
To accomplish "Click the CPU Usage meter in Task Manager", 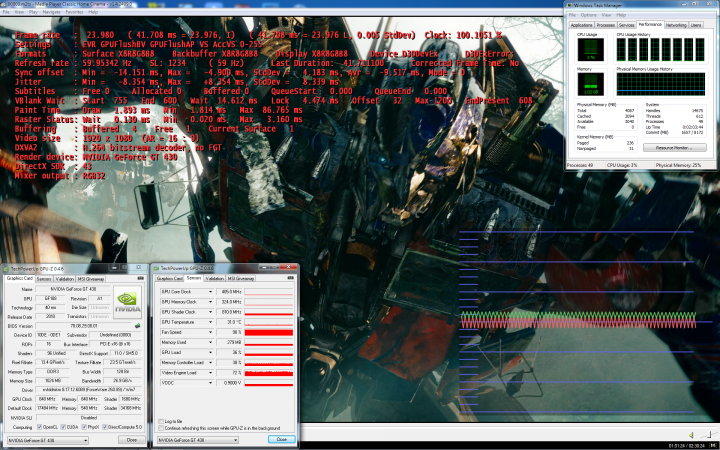I will 591,50.
